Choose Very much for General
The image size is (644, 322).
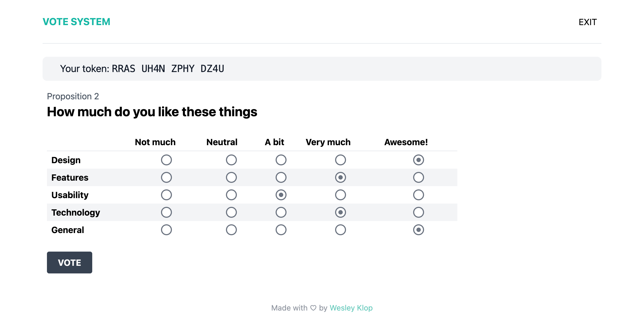[340, 230]
